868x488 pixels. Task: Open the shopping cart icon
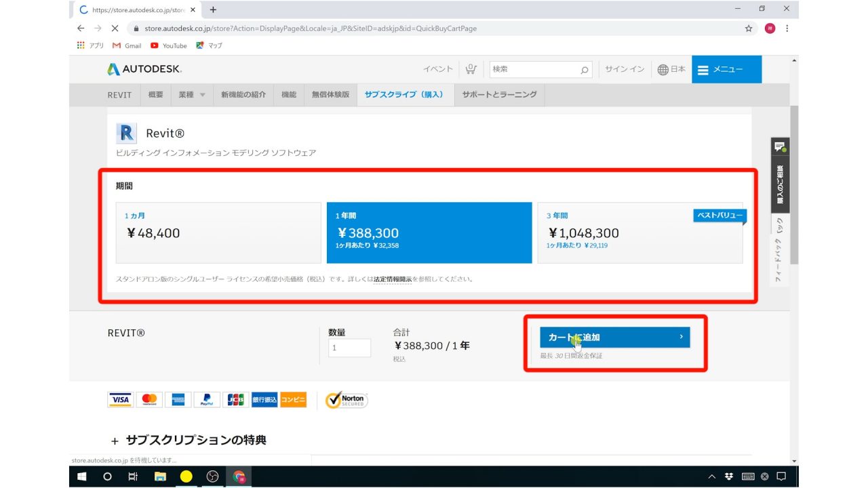point(471,68)
